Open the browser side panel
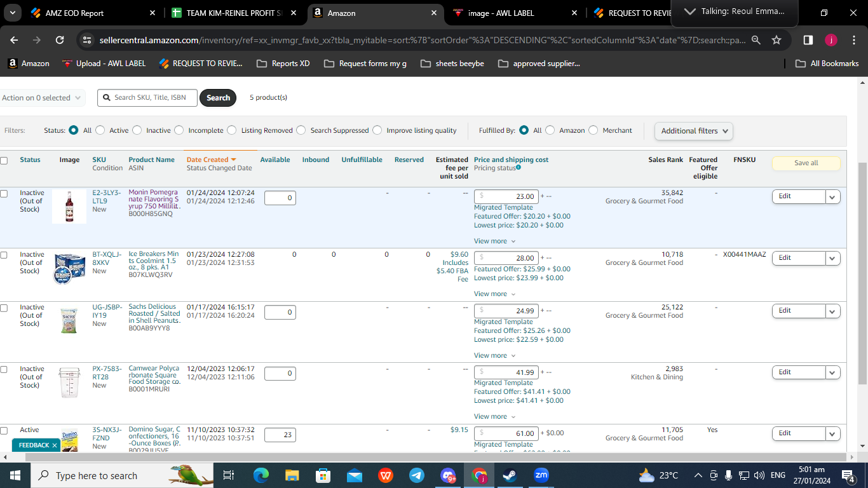Screen dimensions: 868x488 (808, 40)
